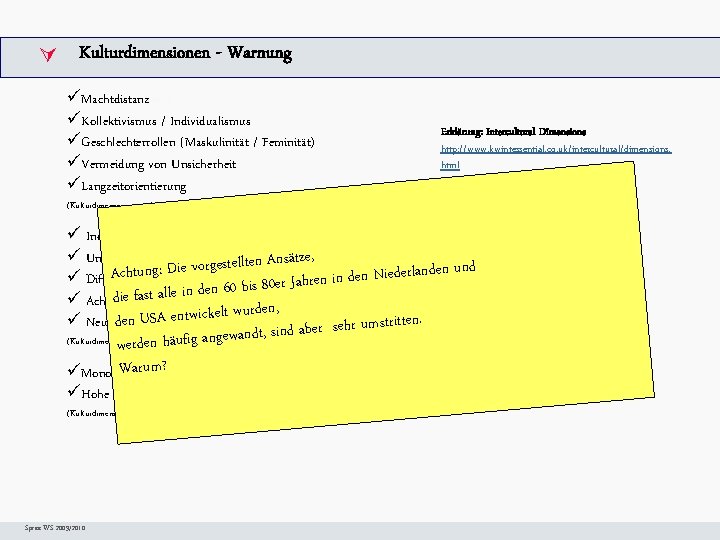Click the checkmark bullet next to Machtdistanz
720x540 pixels.
[73, 96]
